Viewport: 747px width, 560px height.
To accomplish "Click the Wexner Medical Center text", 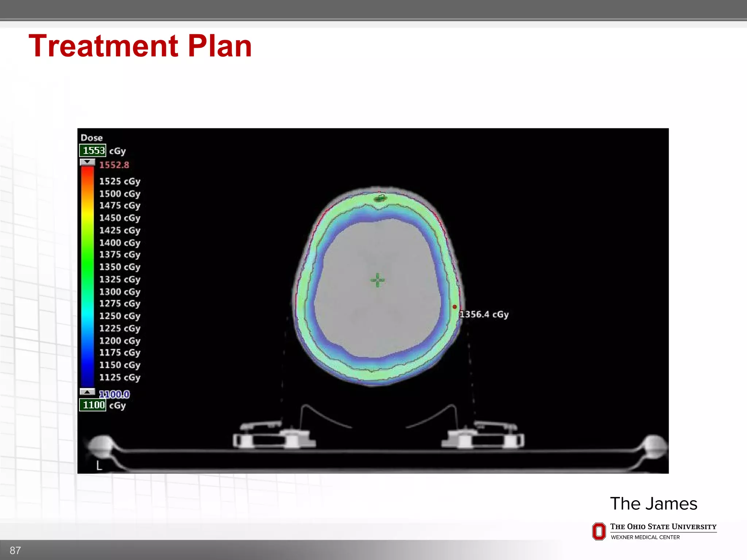I will tap(645, 537).
